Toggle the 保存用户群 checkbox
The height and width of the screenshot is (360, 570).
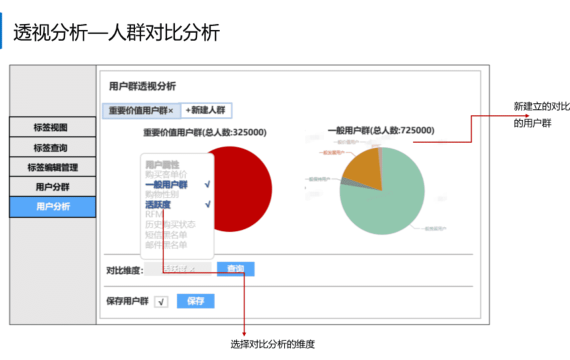(161, 302)
